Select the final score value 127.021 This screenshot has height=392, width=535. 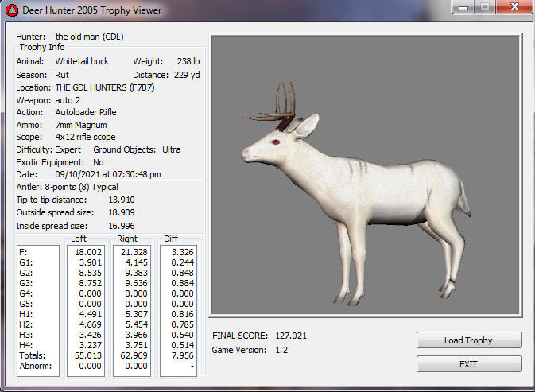[x=291, y=336]
